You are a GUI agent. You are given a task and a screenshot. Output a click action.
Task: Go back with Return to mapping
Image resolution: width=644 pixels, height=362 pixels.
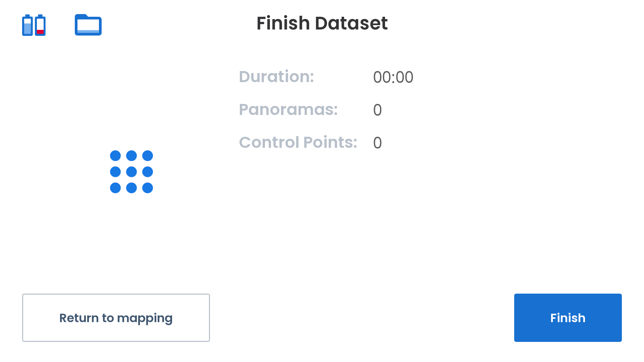(116, 318)
